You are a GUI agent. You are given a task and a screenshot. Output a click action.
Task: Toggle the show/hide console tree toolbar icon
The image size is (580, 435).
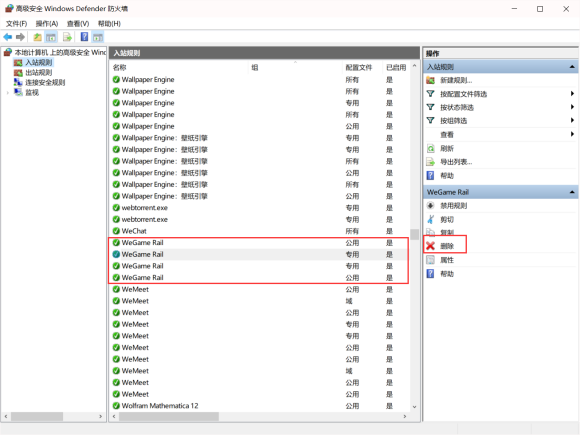[51, 37]
